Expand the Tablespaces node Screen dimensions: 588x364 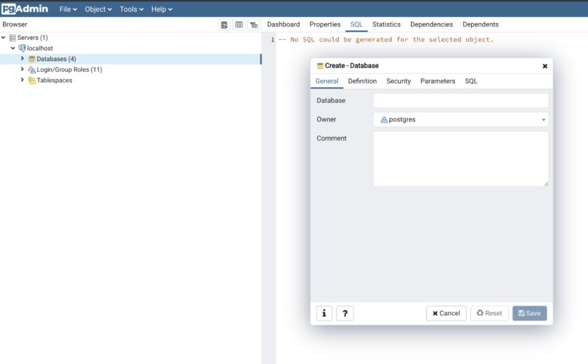(22, 80)
